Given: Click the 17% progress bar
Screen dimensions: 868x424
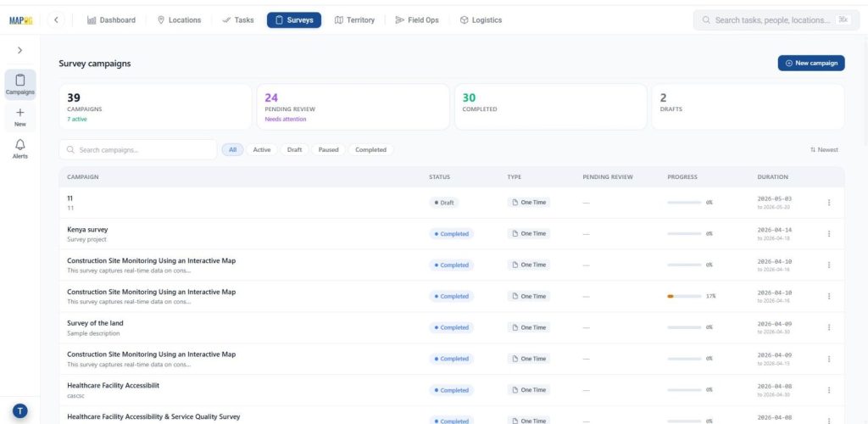Looking at the screenshot, I should click(684, 296).
